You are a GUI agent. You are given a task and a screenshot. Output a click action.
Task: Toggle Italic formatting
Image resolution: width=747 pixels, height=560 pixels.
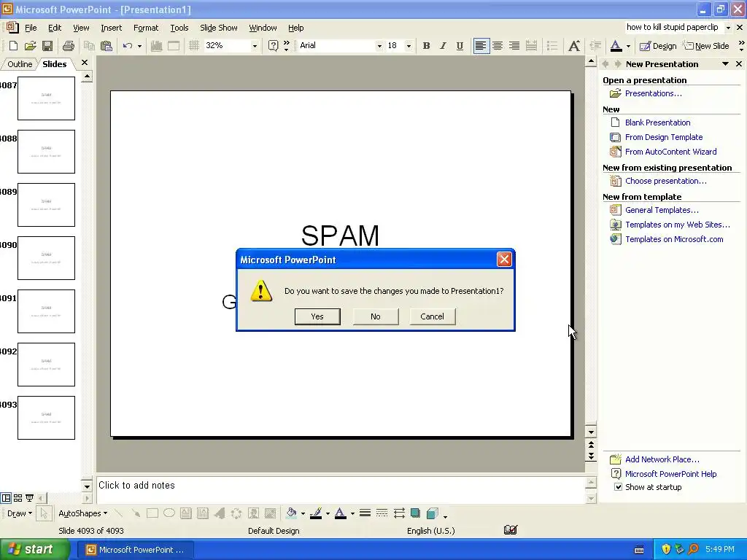[x=443, y=46]
